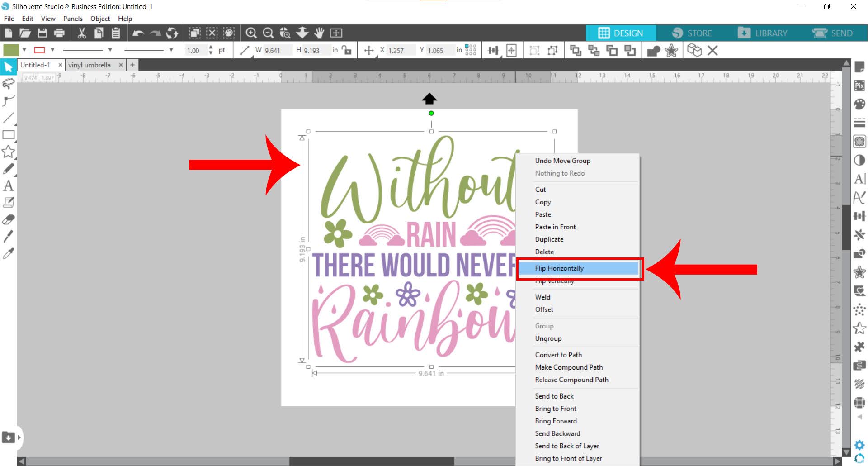Switch to the vinyl umbrella tab

(90, 65)
